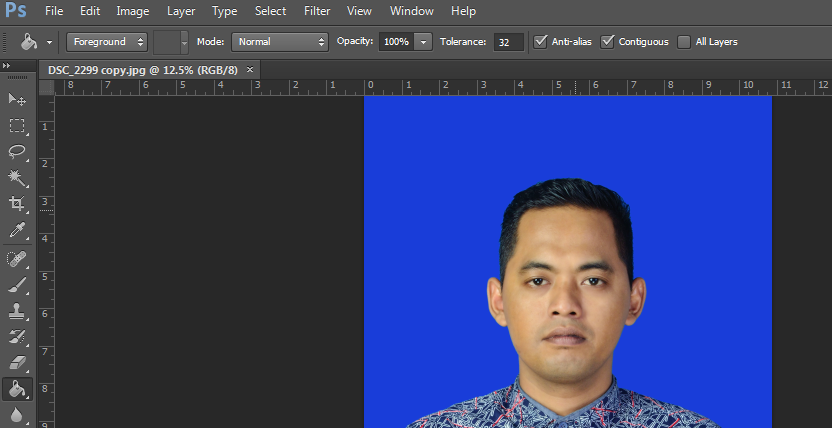Pick the Lasso tool

(17, 152)
